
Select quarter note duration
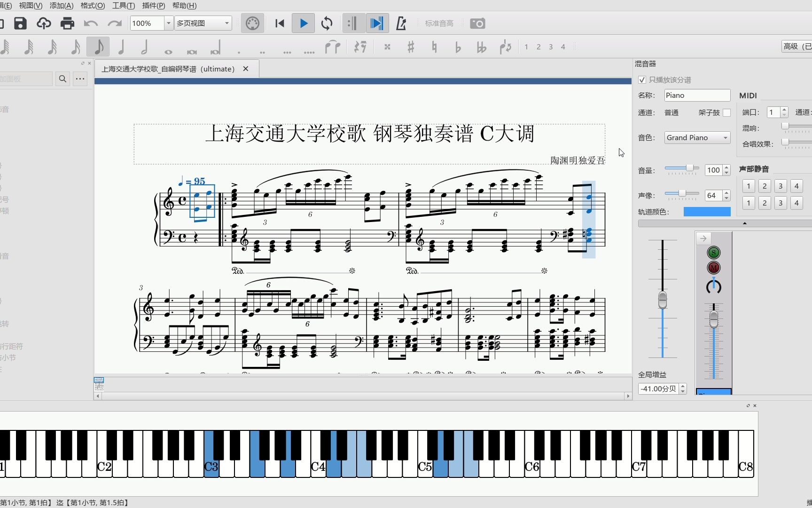point(121,47)
